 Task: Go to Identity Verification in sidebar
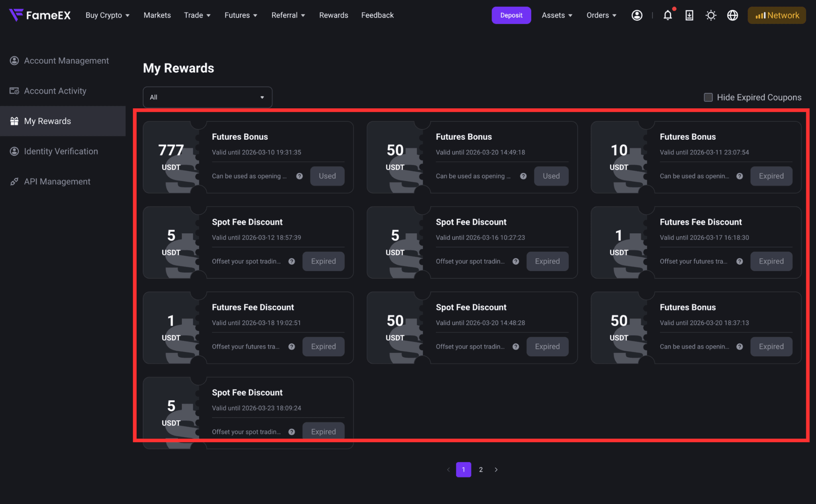[x=61, y=151]
